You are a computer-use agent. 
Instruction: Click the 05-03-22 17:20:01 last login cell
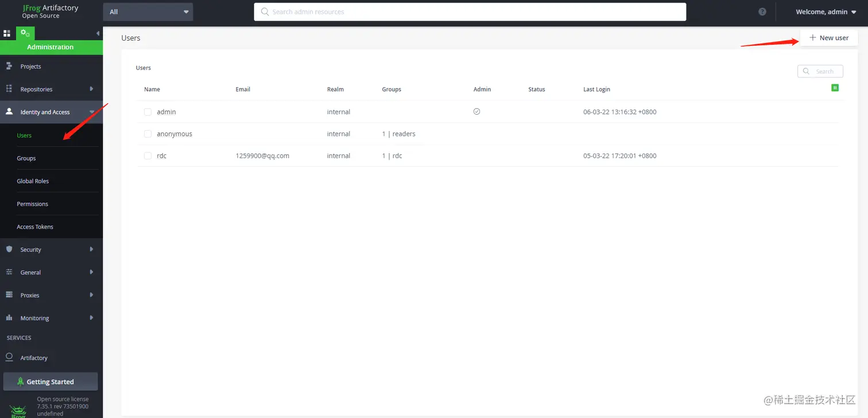[619, 155]
